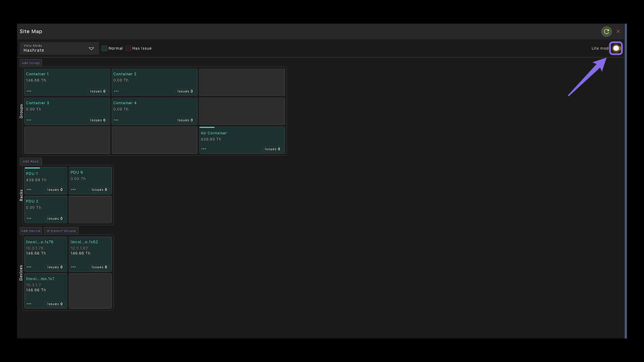The image size is (644, 362).
Task: Click Issues badge on PDU 1
Action: (55, 190)
